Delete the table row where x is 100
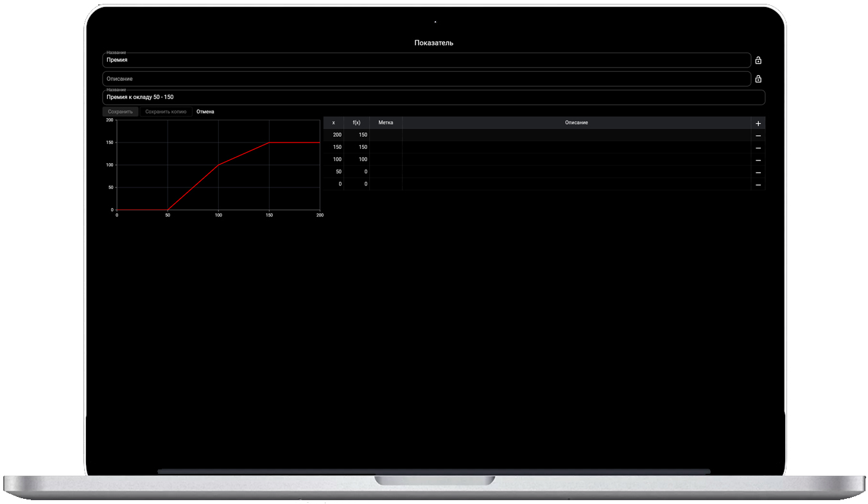868x504 pixels. pos(758,160)
